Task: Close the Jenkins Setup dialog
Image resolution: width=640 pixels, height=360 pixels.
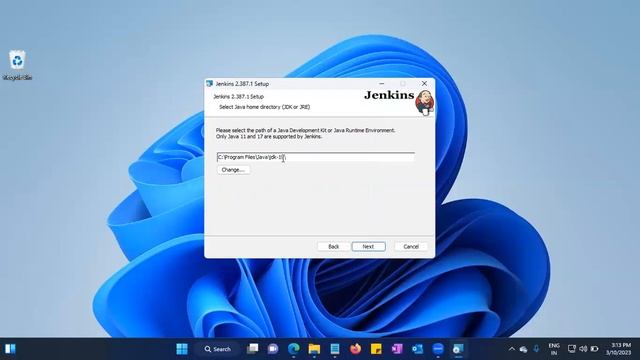Action: 424,83
